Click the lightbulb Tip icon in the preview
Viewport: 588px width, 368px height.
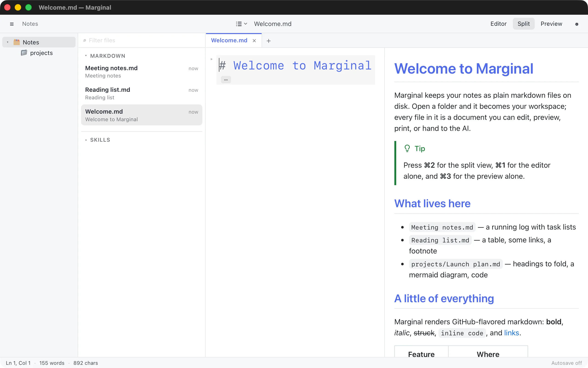coord(407,149)
